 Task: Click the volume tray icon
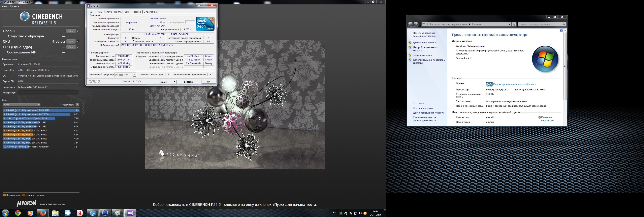pyautogui.click(x=360, y=213)
